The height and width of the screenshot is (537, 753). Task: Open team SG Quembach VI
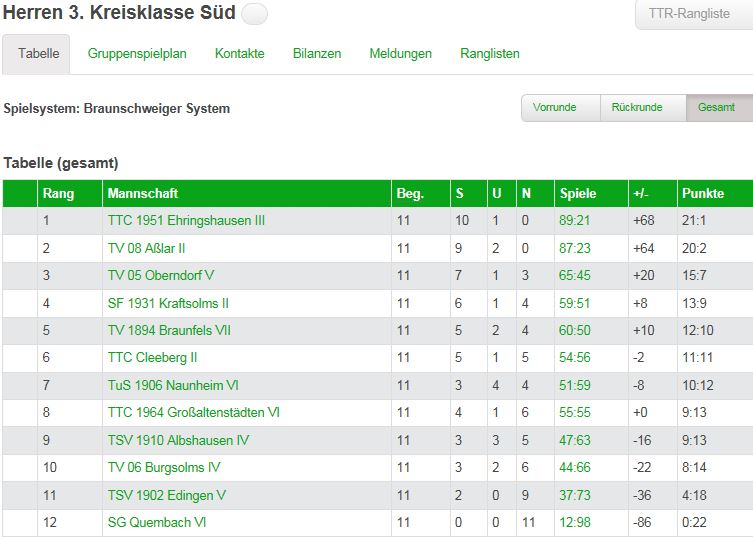point(157,522)
